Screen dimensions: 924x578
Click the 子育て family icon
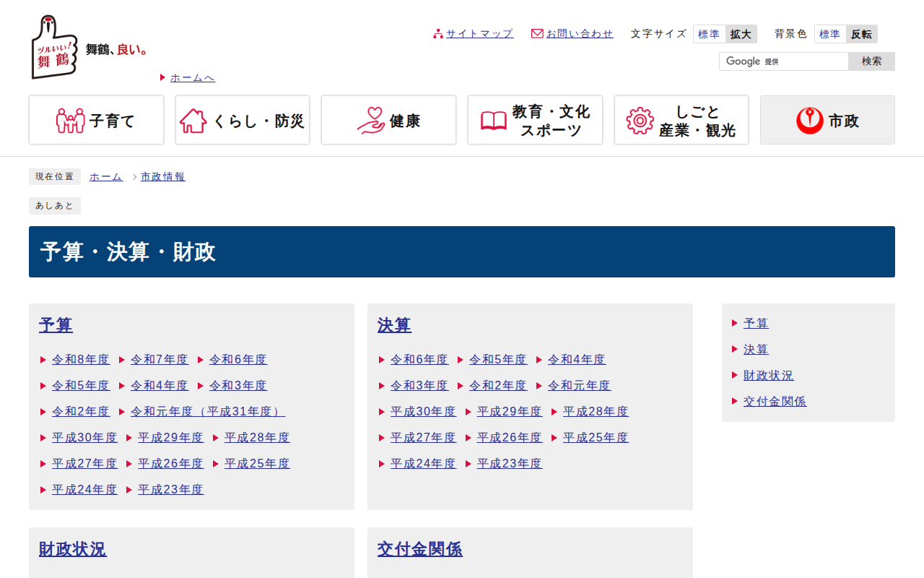click(x=71, y=121)
